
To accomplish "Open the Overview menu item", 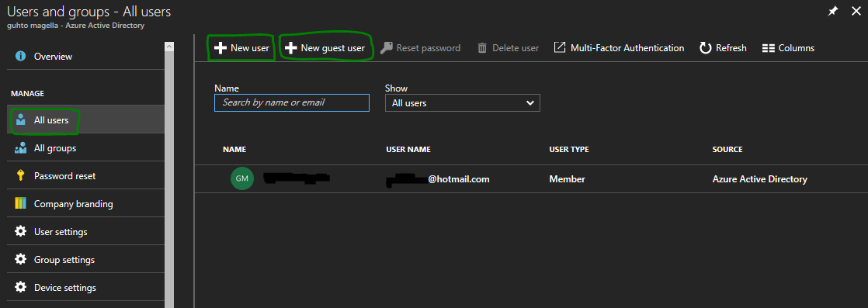I will (86, 57).
